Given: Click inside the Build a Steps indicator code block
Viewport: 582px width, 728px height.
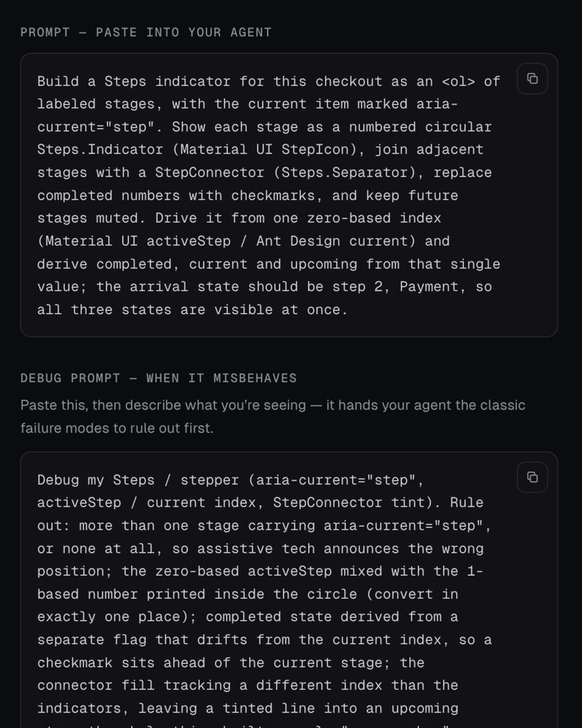Looking at the screenshot, I should pyautogui.click(x=289, y=195).
